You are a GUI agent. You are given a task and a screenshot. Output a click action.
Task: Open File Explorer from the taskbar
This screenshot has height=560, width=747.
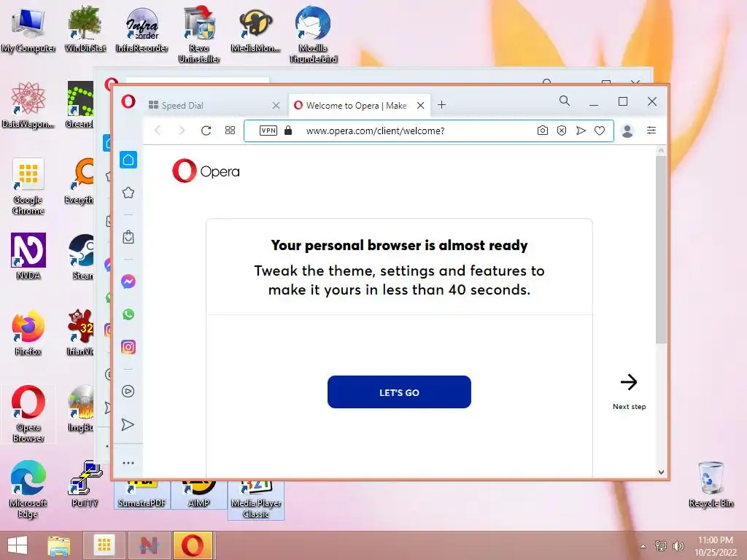click(59, 545)
